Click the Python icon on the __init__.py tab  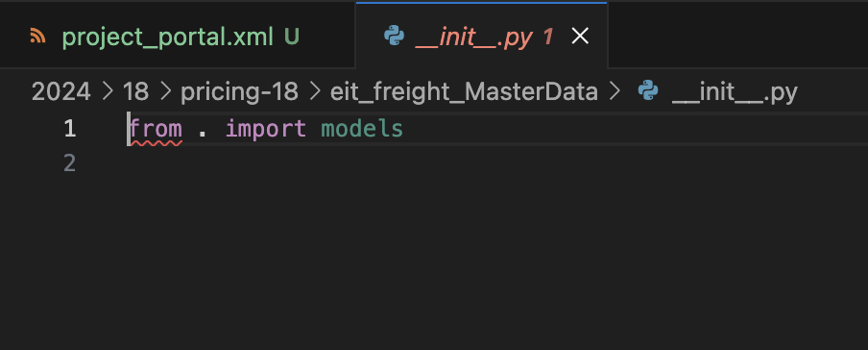coord(394,36)
